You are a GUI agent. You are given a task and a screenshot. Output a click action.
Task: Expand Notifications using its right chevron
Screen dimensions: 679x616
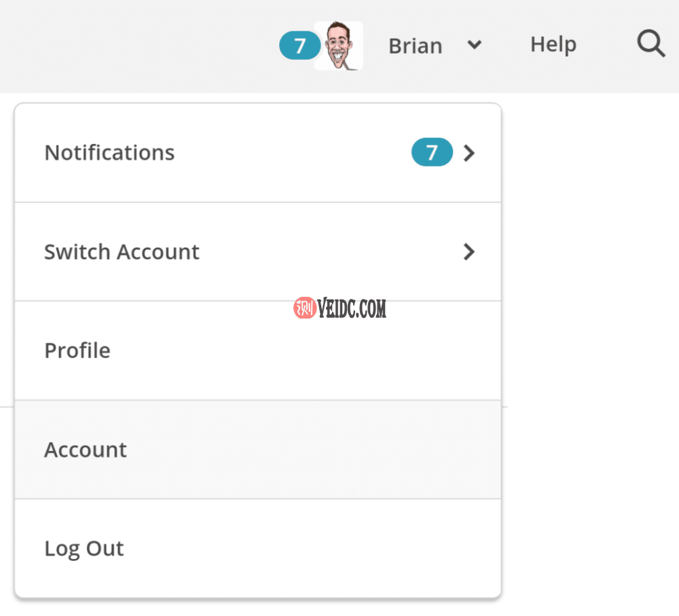pos(469,153)
